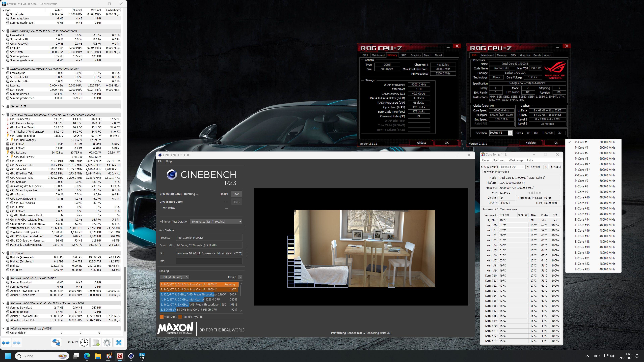Toggle the ranking Details expander button
The image size is (644, 362).
240,277
